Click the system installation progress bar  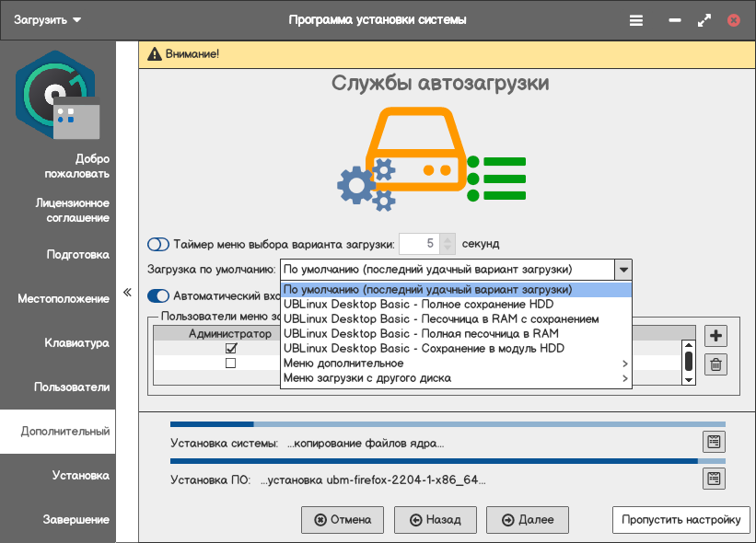coord(448,424)
